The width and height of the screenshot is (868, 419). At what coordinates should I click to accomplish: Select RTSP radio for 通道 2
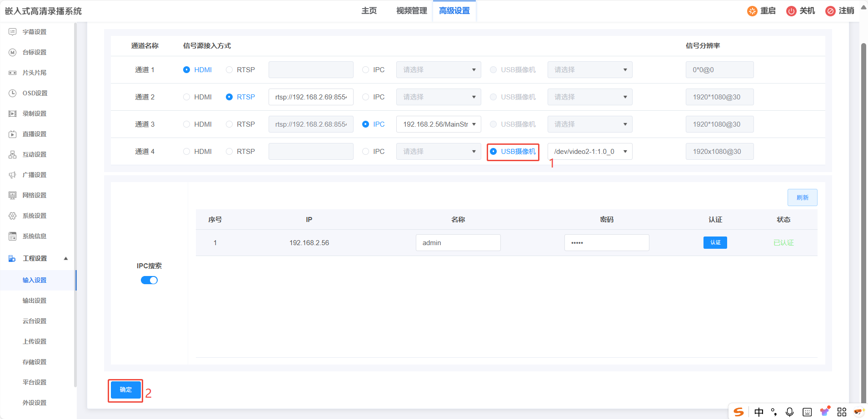(x=229, y=97)
